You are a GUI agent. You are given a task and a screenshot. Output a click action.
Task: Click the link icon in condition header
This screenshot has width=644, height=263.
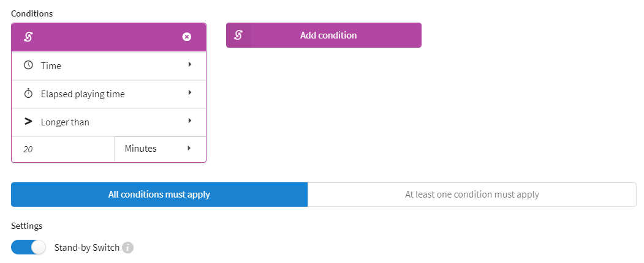tap(28, 37)
